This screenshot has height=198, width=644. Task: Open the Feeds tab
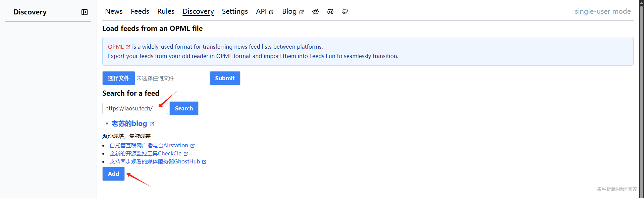coord(140,11)
